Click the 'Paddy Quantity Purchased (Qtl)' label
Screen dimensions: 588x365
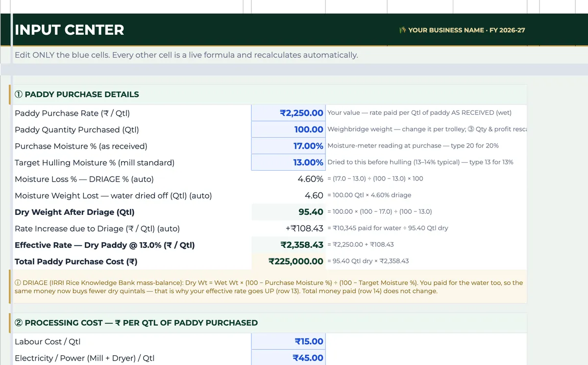77,130
